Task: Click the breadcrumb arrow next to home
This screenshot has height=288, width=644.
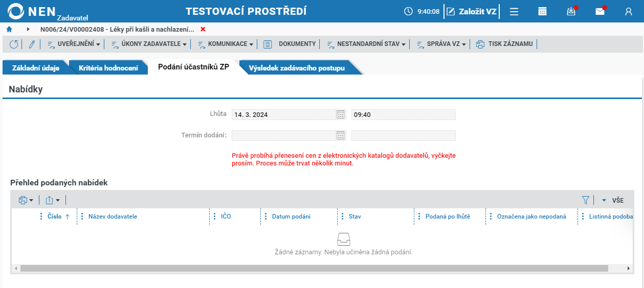Action: pyautogui.click(x=28, y=29)
